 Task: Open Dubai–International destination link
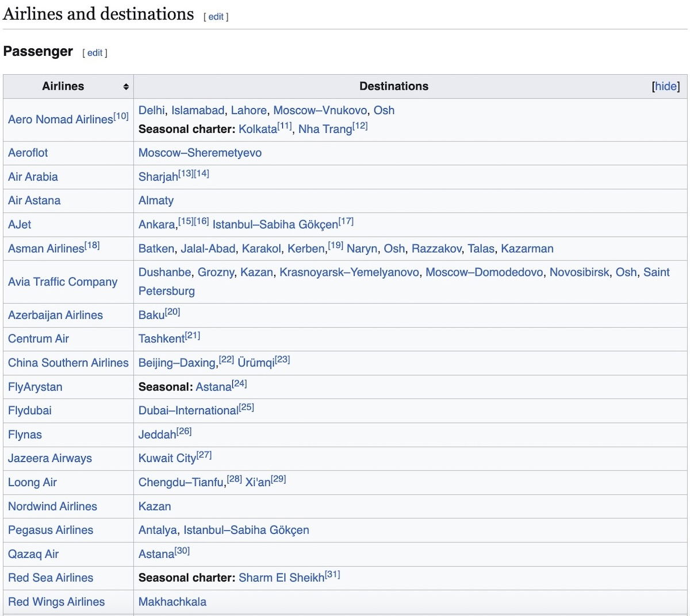click(188, 411)
